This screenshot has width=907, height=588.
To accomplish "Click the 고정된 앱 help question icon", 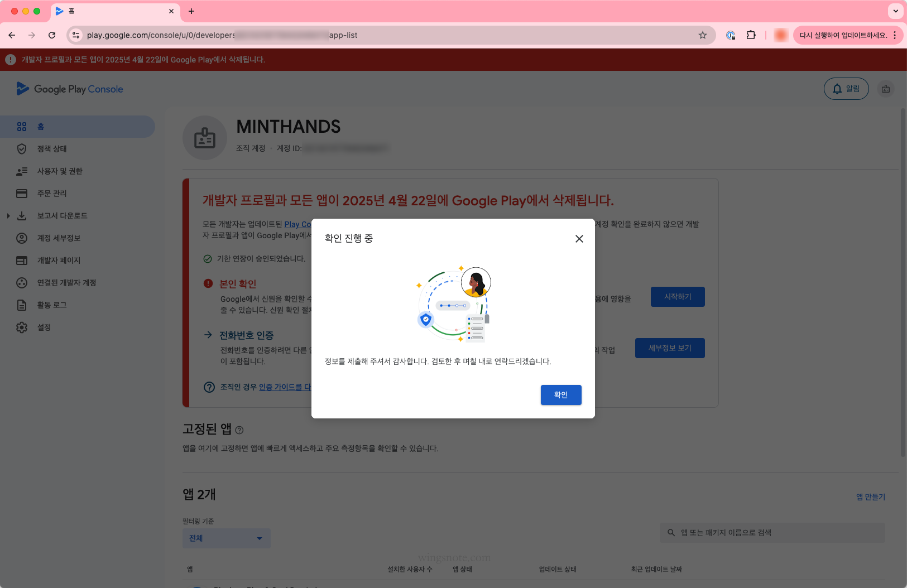I will pos(239,430).
